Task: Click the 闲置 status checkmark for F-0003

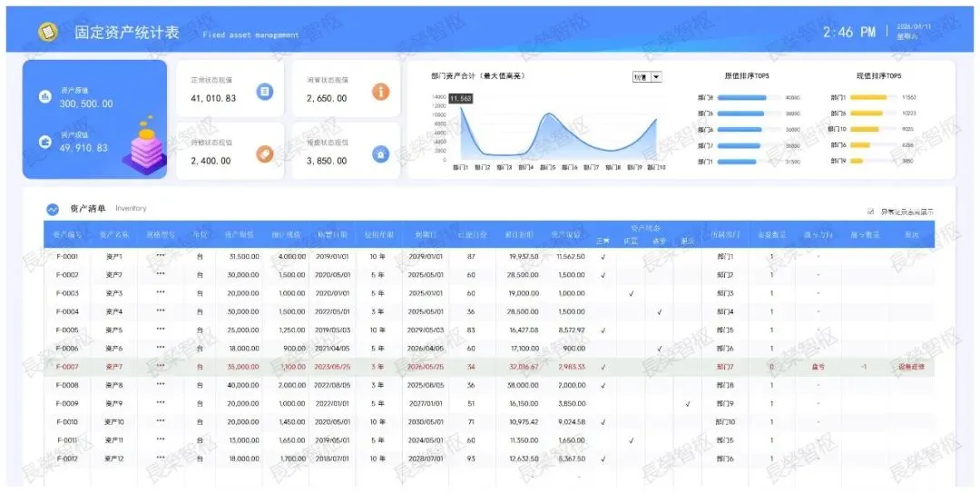Action: click(632, 293)
